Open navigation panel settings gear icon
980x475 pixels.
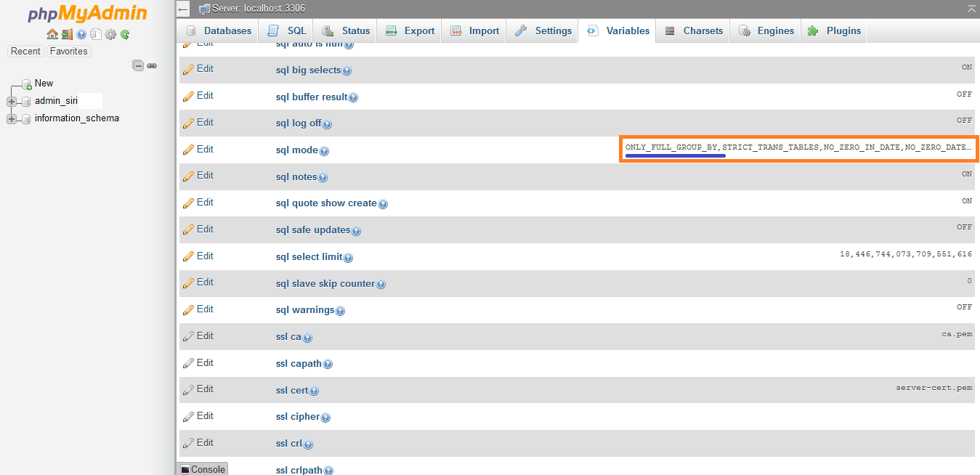pyautogui.click(x=110, y=34)
